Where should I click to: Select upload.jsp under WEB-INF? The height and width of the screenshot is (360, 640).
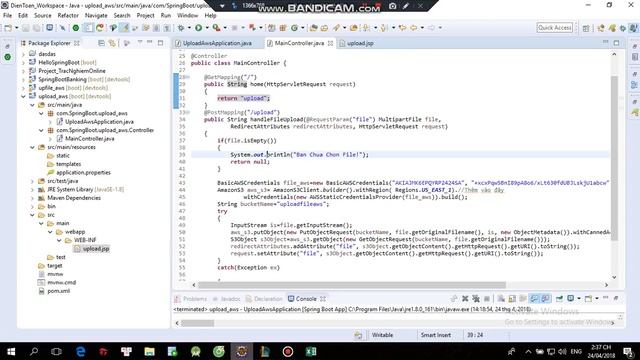coord(96,249)
